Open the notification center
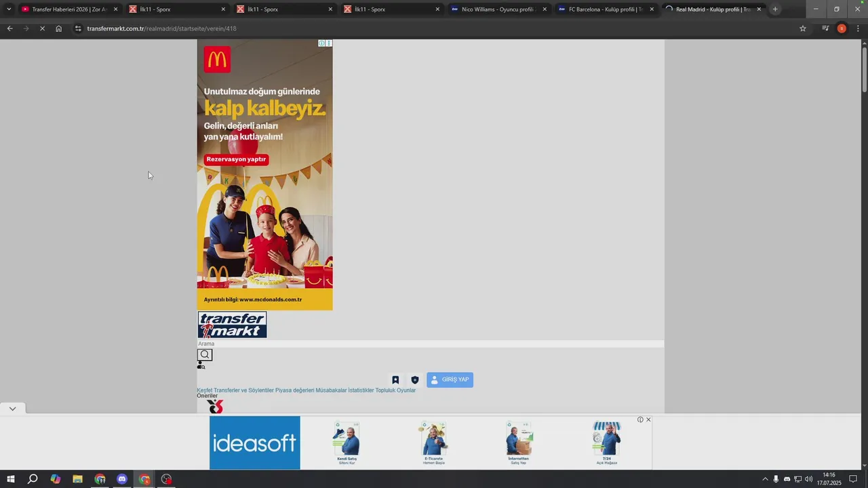 [x=853, y=479]
